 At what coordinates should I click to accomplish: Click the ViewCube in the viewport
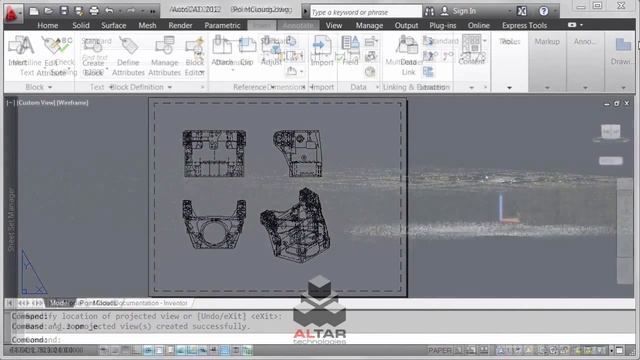(x=611, y=132)
